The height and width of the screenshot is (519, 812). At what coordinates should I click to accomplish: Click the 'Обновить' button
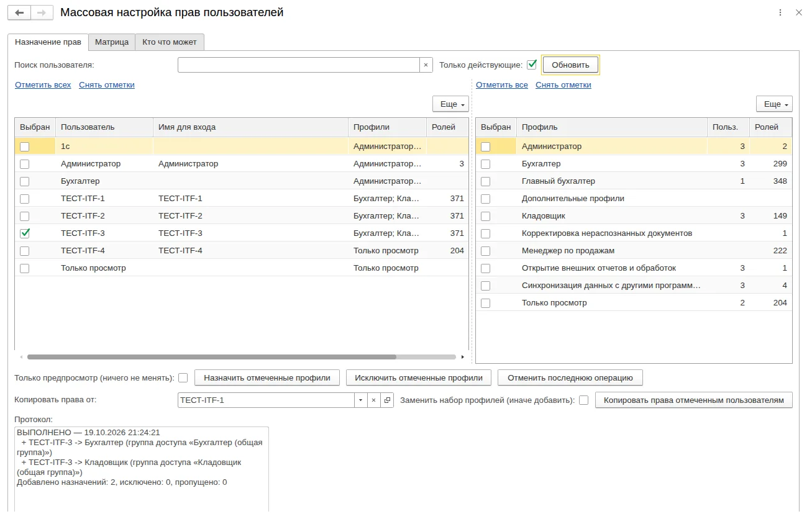[x=570, y=65]
